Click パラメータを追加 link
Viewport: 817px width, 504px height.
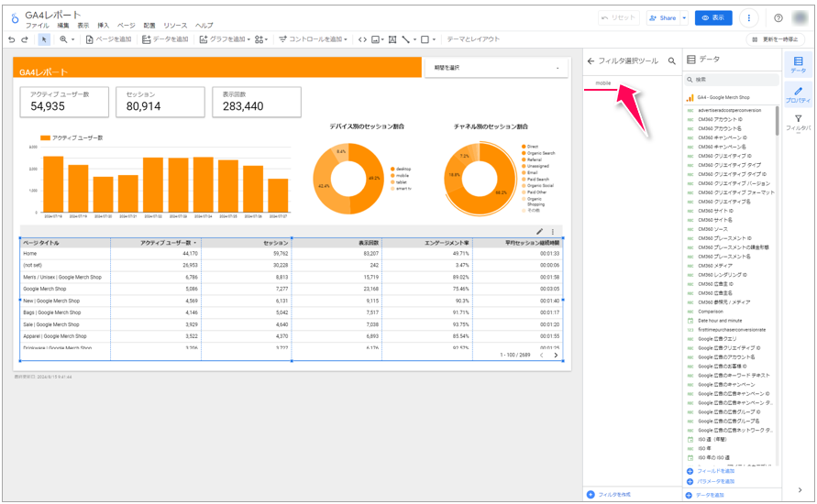pyautogui.click(x=711, y=482)
